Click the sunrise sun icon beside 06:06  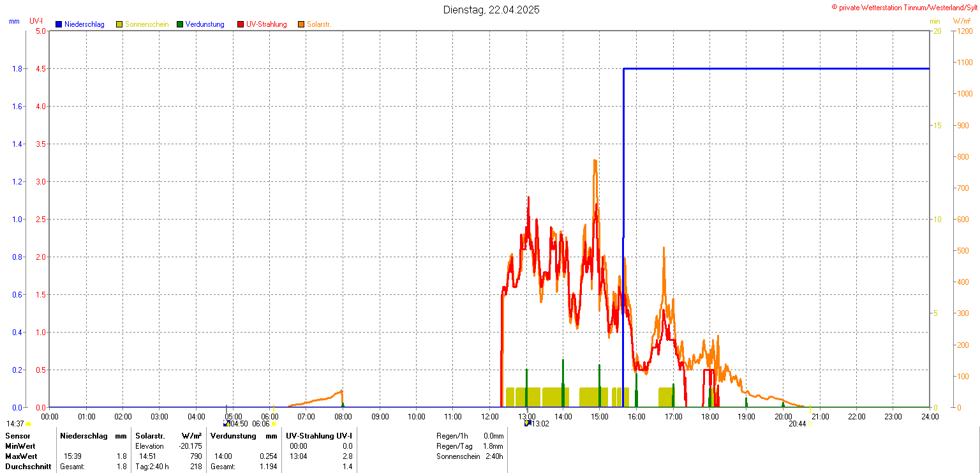tap(274, 424)
